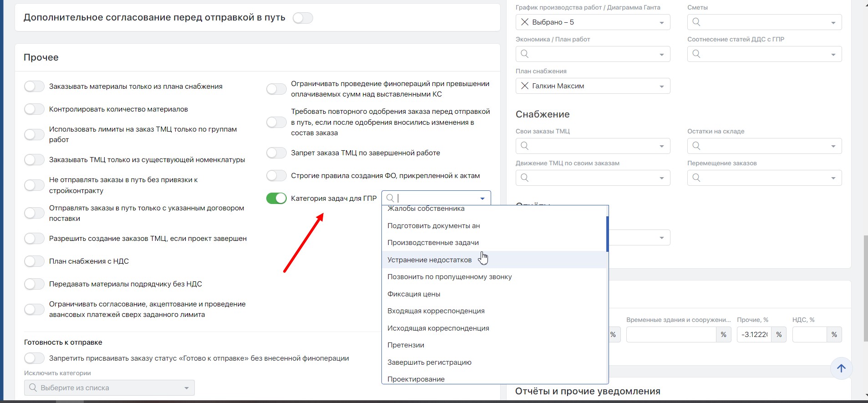Select the Претензии list option
This screenshot has height=403, width=868.
(x=406, y=345)
